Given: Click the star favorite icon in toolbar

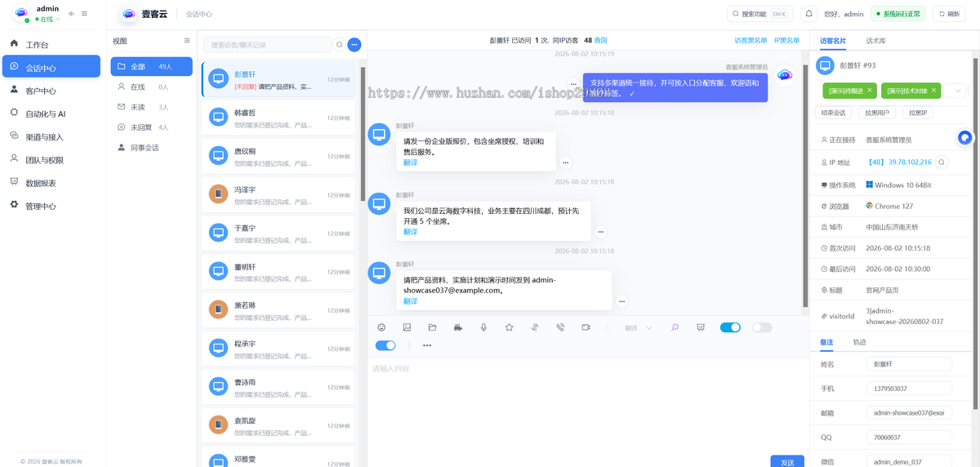Looking at the screenshot, I should (x=509, y=327).
